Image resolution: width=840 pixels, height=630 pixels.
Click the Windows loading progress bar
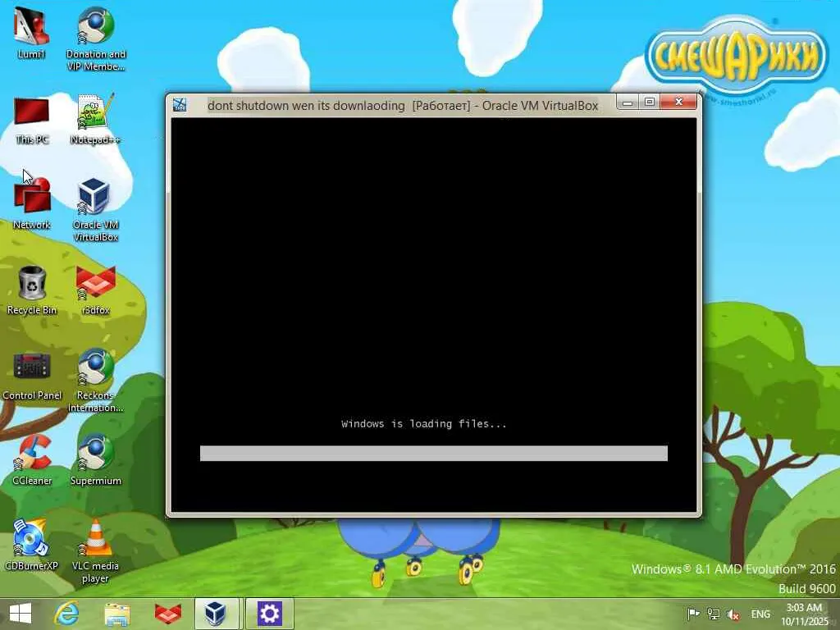434,453
